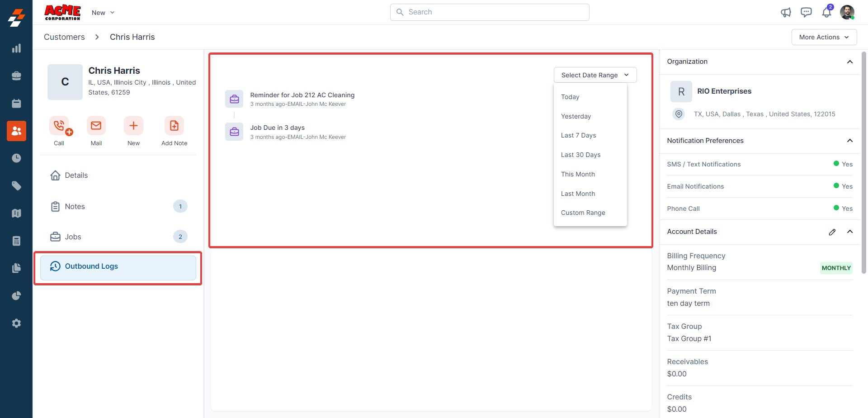Click the Phone Call preference label
Image resolution: width=868 pixels, height=418 pixels.
point(683,209)
